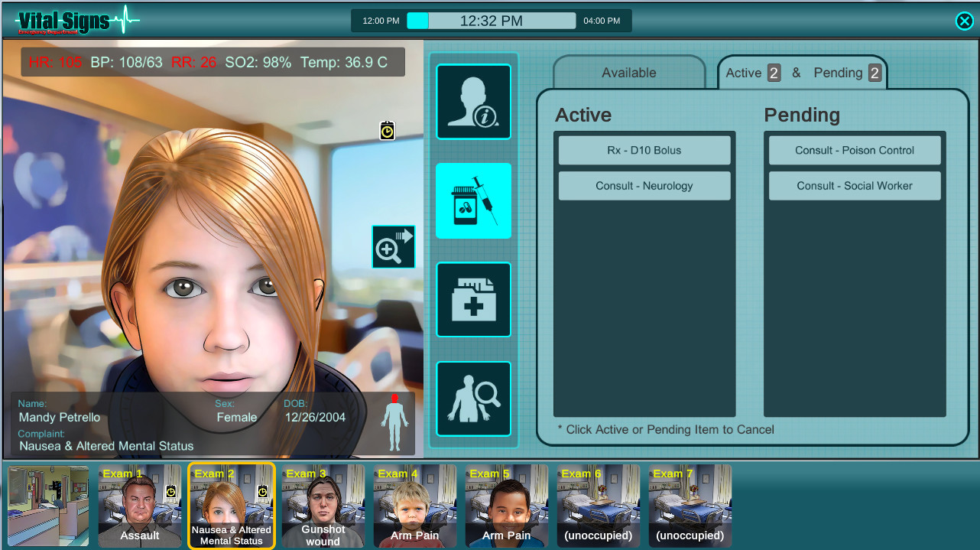Select the Active & Pending tab
The height and width of the screenshot is (550, 980).
(x=800, y=72)
